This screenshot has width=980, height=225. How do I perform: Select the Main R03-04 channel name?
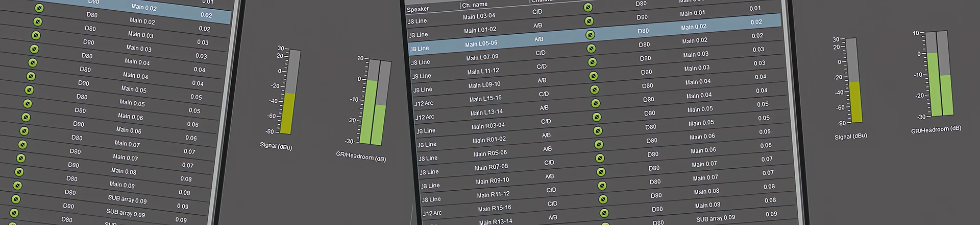[487, 126]
